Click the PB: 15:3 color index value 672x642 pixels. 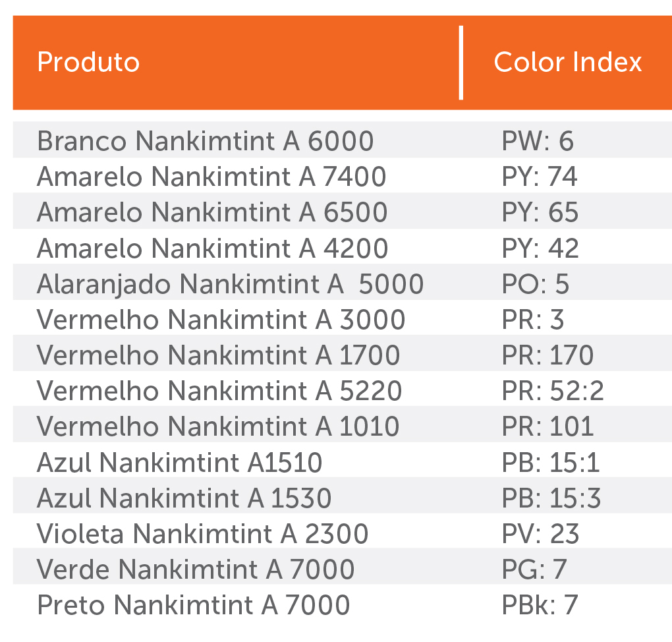pos(551,498)
